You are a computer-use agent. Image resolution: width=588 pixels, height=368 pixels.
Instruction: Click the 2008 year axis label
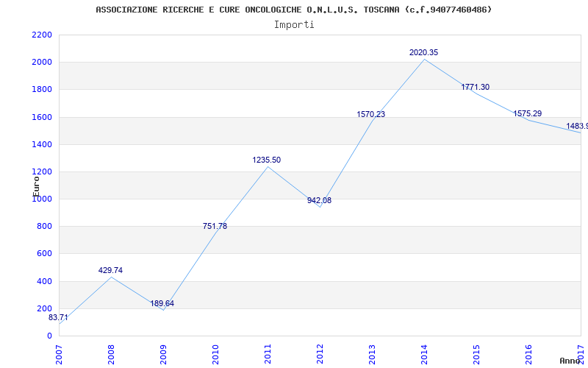112,355
